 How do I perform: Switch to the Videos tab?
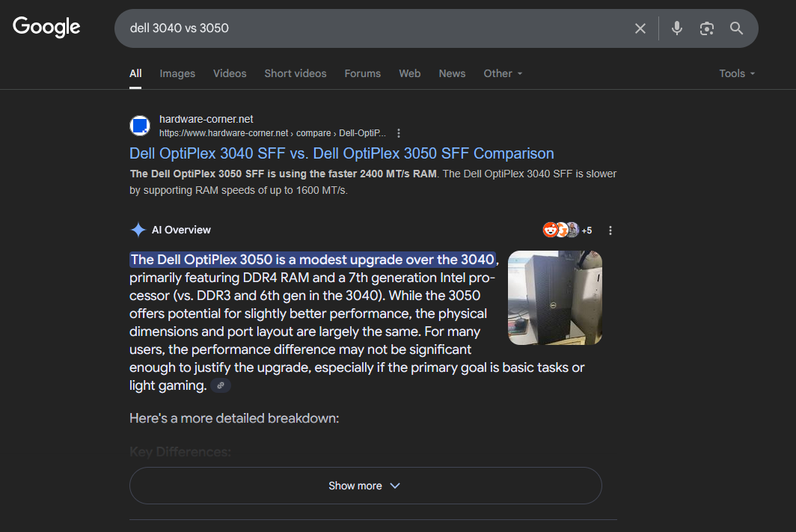[230, 73]
